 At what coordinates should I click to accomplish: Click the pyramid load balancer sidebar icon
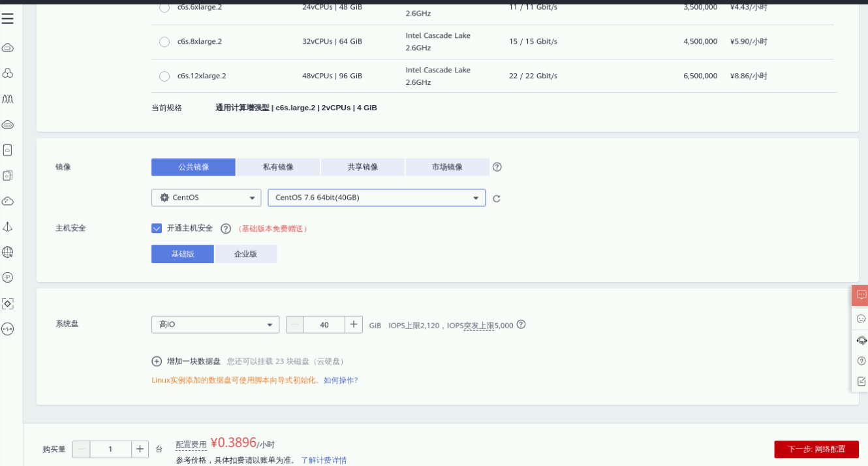8,226
